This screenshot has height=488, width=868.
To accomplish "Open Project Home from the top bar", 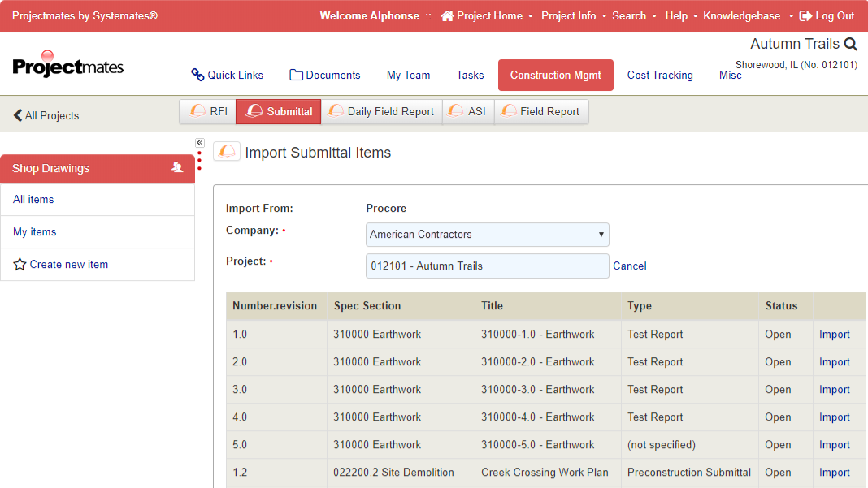I will click(482, 15).
